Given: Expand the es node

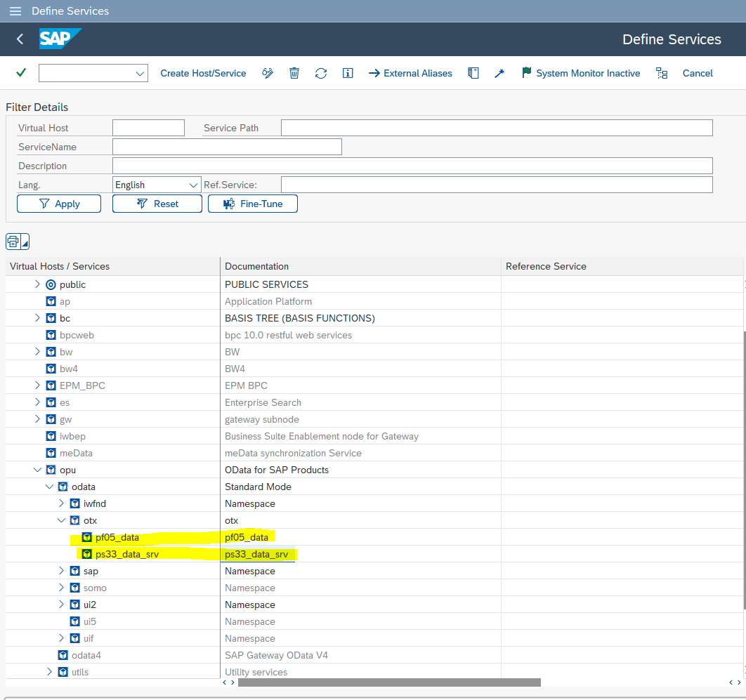Looking at the screenshot, I should pos(37,402).
